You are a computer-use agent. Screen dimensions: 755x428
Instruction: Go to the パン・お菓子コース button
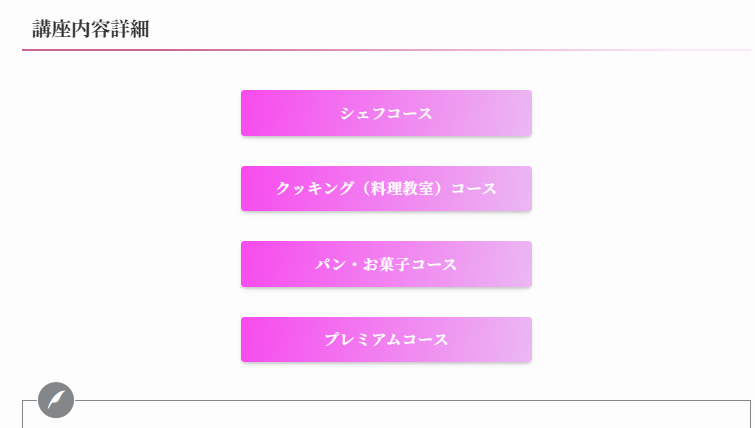pyautogui.click(x=386, y=264)
